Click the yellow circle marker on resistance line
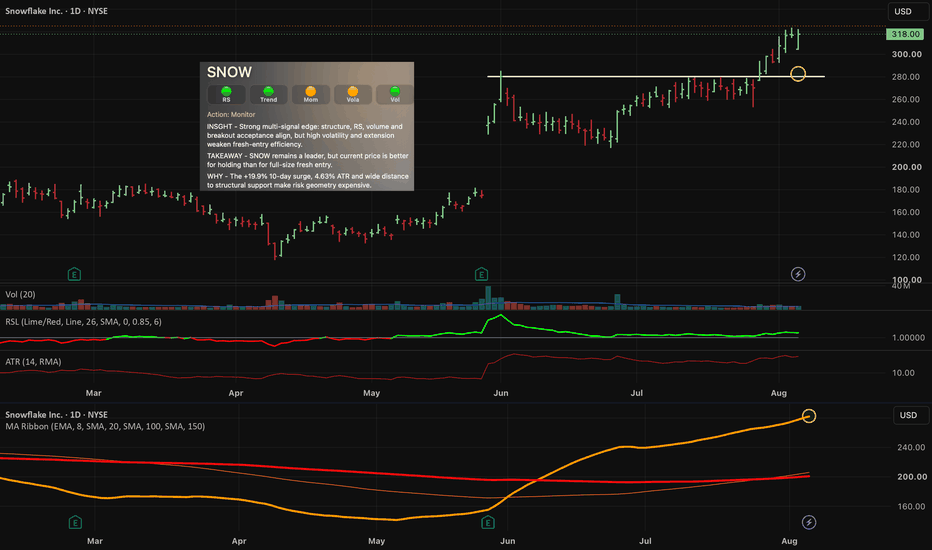The width and height of the screenshot is (932, 550). coord(798,74)
